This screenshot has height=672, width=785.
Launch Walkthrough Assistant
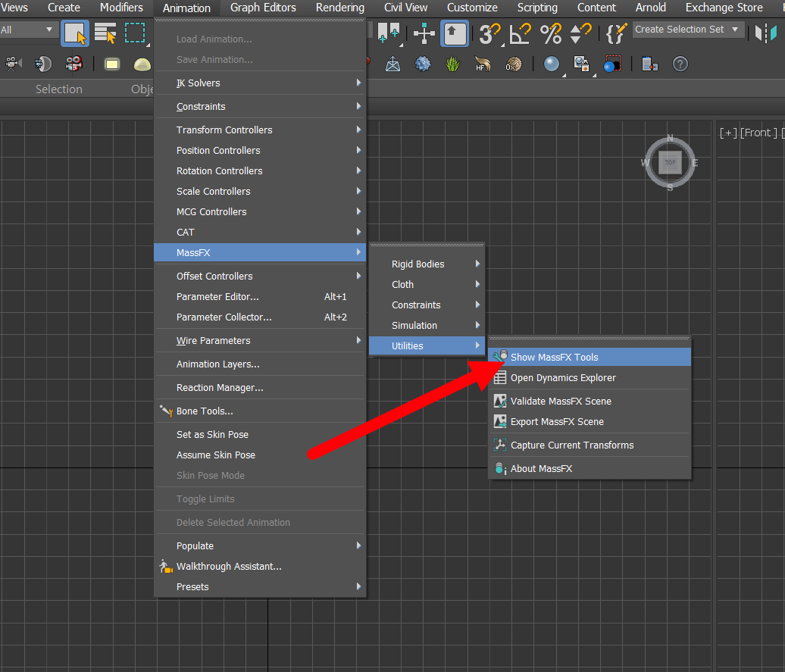tap(261, 567)
